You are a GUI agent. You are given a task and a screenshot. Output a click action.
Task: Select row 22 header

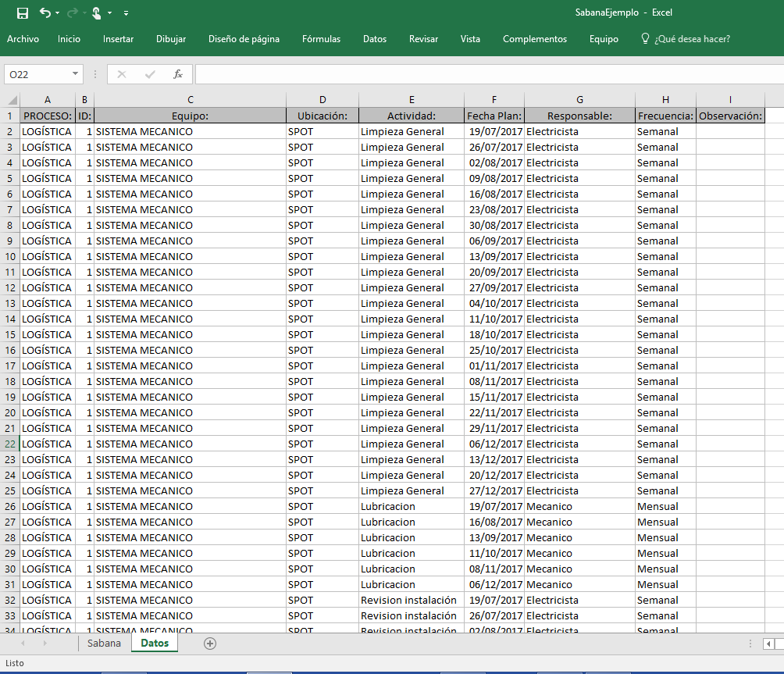(10, 444)
